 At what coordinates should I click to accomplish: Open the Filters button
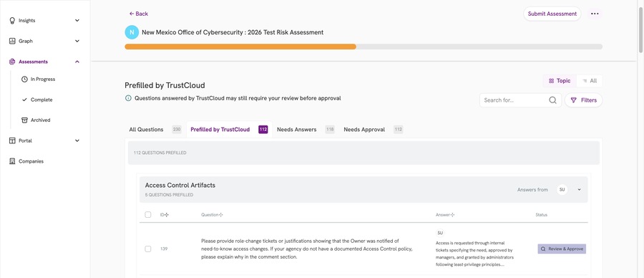(583, 100)
